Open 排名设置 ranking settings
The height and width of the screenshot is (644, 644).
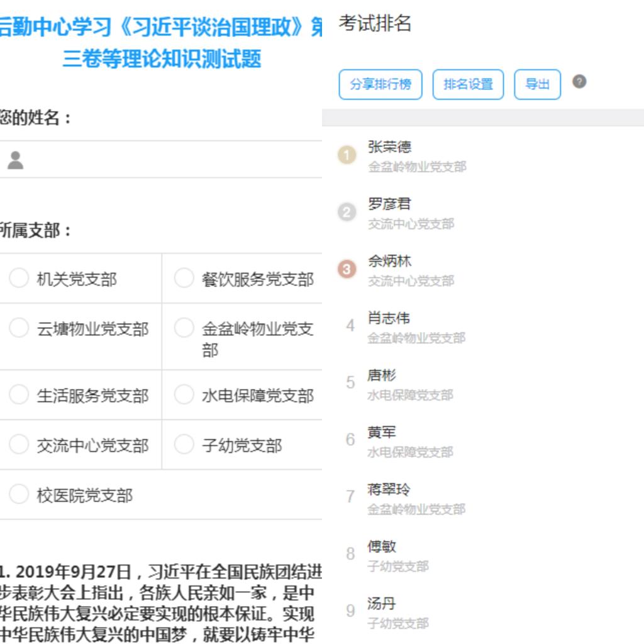(x=468, y=84)
